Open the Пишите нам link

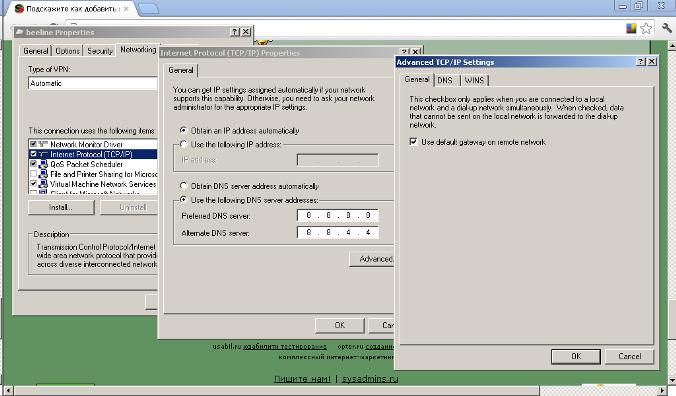302,379
